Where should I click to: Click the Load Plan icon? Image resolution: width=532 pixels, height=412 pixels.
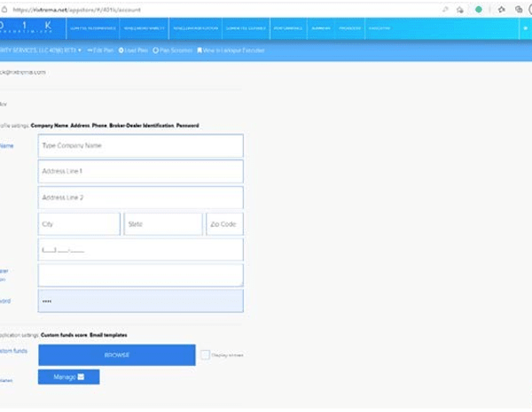point(121,51)
